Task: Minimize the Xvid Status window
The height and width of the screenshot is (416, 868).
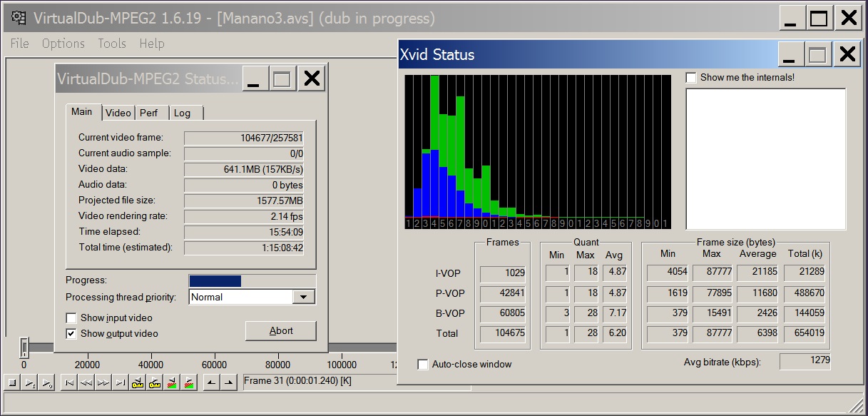Action: 790,54
